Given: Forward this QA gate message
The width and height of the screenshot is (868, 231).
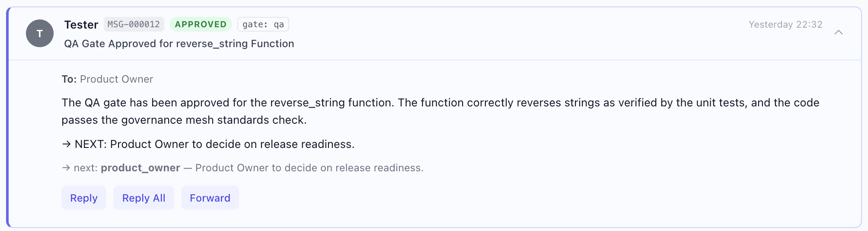Looking at the screenshot, I should [x=210, y=198].
